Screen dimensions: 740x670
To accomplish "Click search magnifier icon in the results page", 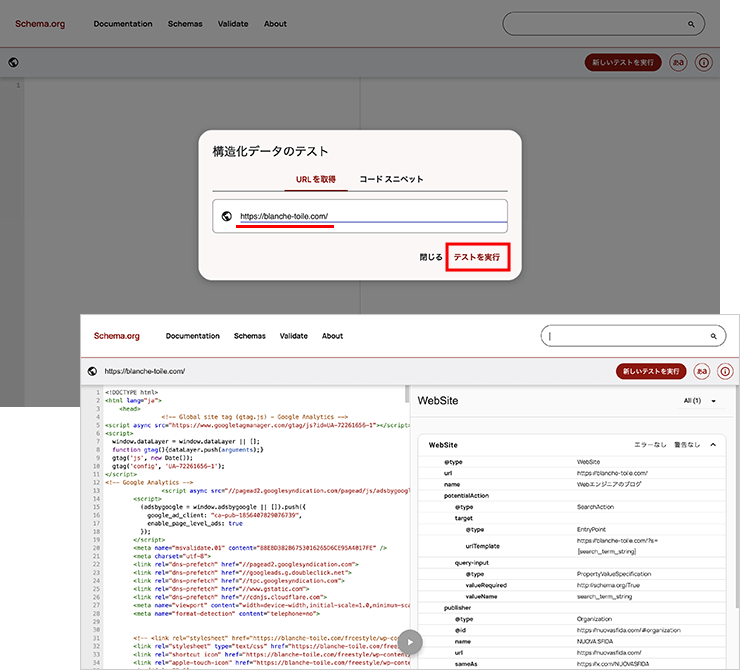I will [714, 336].
